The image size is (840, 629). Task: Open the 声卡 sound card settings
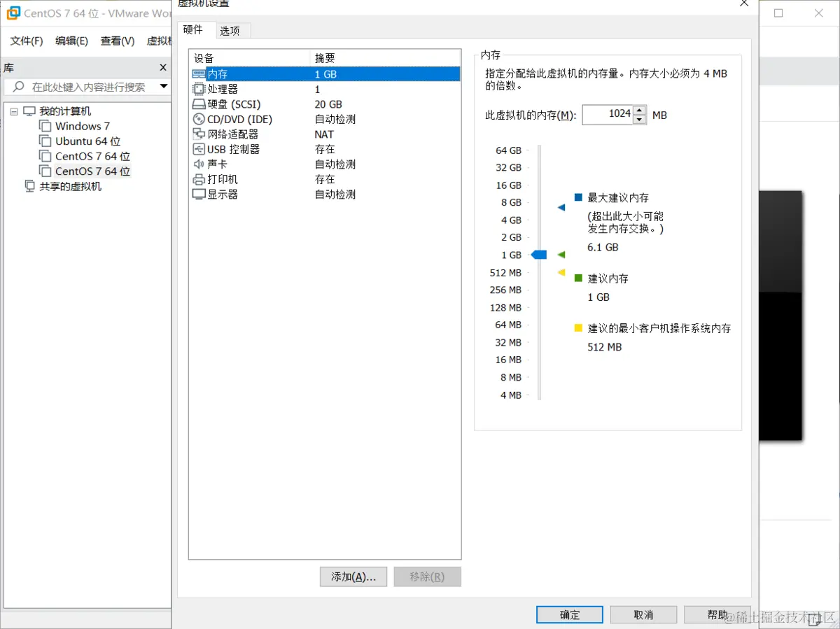218,164
